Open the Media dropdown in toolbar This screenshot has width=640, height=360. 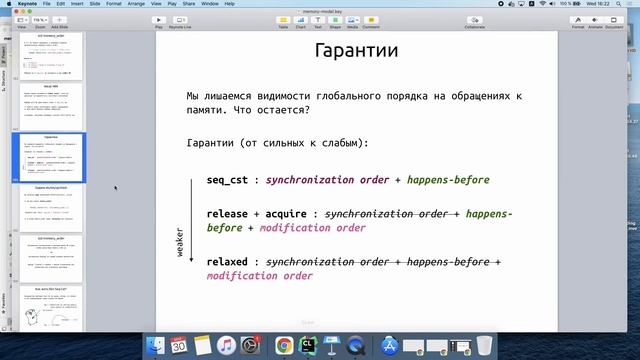pos(352,20)
